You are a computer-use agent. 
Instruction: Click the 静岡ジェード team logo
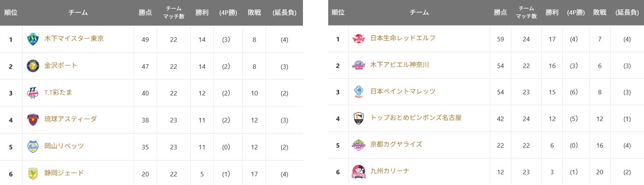pos(33,173)
